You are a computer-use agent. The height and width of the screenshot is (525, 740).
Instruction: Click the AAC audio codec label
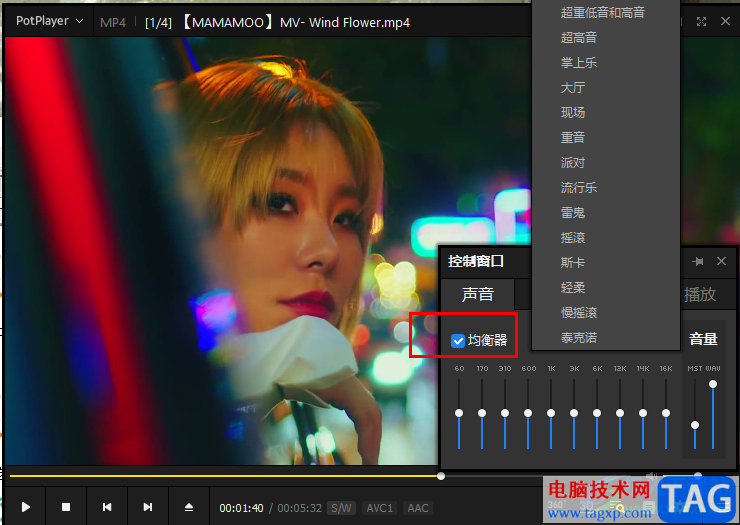point(418,508)
